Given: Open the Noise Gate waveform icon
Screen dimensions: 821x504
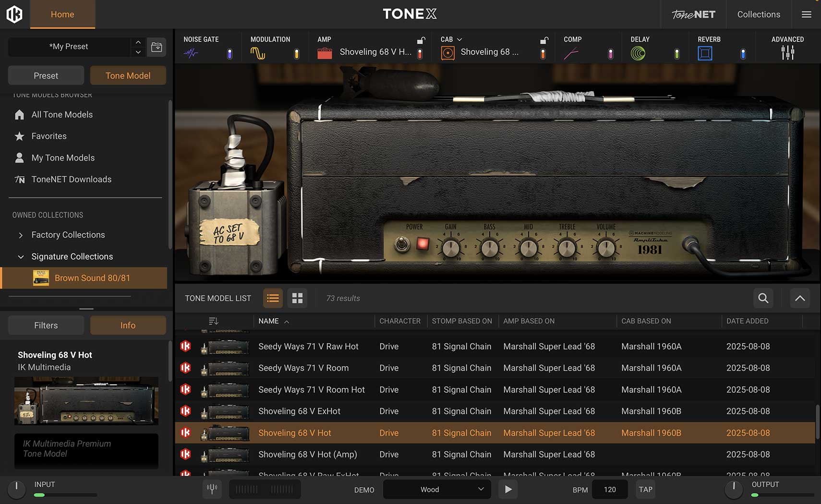Looking at the screenshot, I should tap(191, 53).
